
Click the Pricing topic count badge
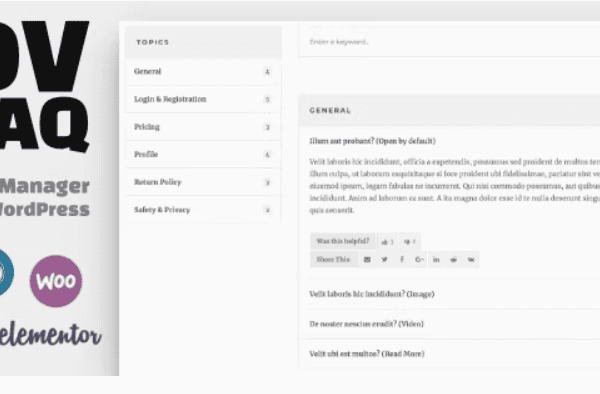[x=267, y=127]
